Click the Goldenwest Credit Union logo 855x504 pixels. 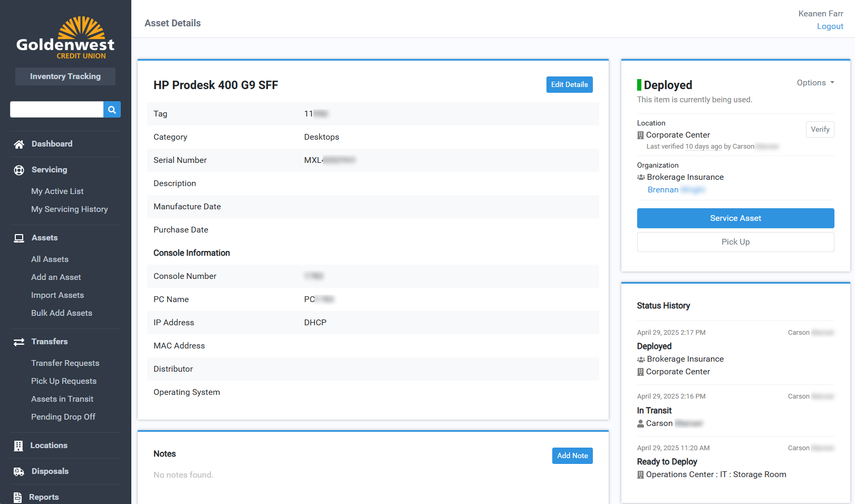click(65, 38)
